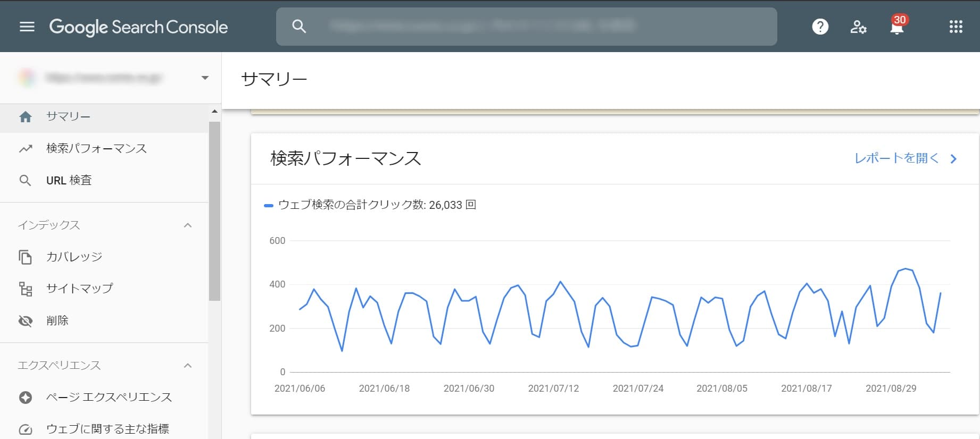
Task: Click the search magnifier icon in the URL bar
Action: click(299, 26)
